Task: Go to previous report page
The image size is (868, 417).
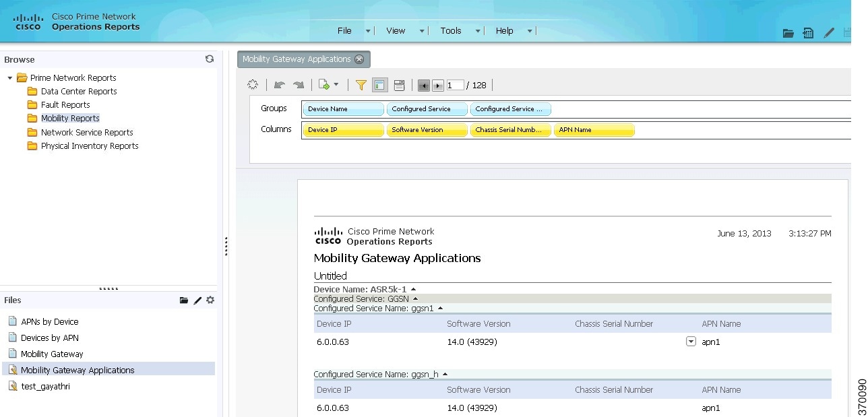Action: (424, 86)
